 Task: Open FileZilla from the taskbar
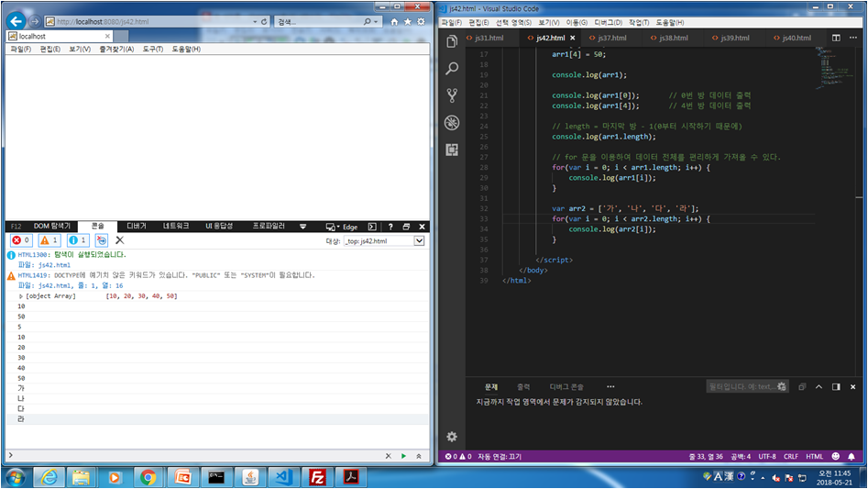click(x=317, y=477)
